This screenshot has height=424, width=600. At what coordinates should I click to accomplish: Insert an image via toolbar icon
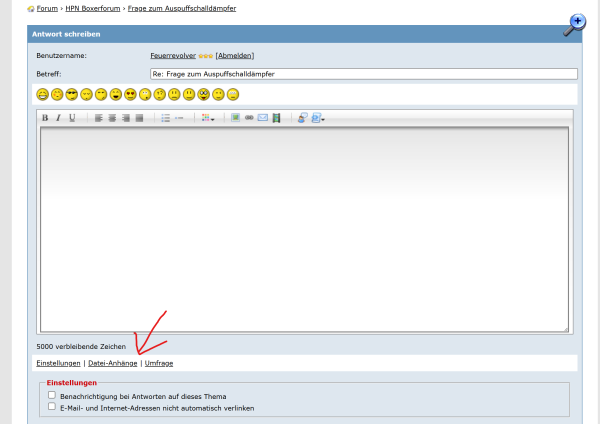click(235, 118)
